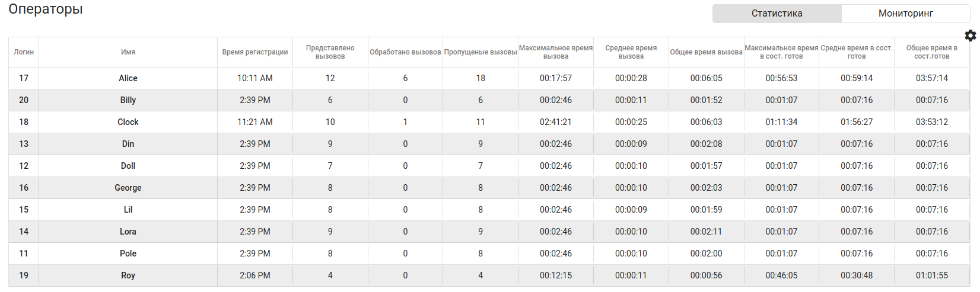Click the Среднее время вызова header

coord(631,52)
